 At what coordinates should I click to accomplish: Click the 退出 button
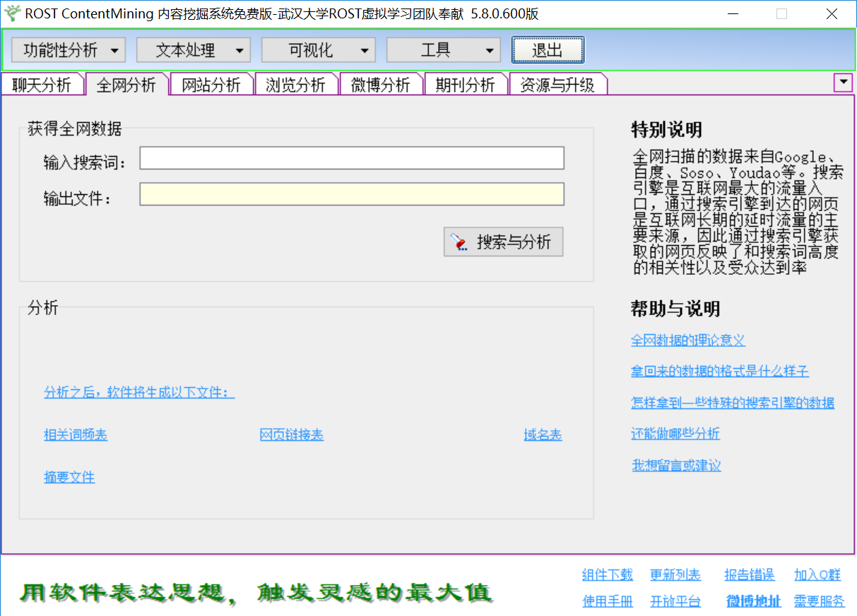pyautogui.click(x=548, y=50)
